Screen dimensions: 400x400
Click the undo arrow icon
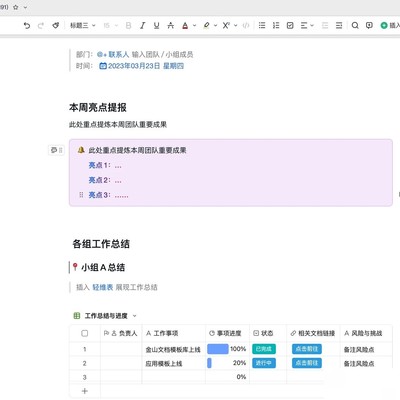[27, 25]
